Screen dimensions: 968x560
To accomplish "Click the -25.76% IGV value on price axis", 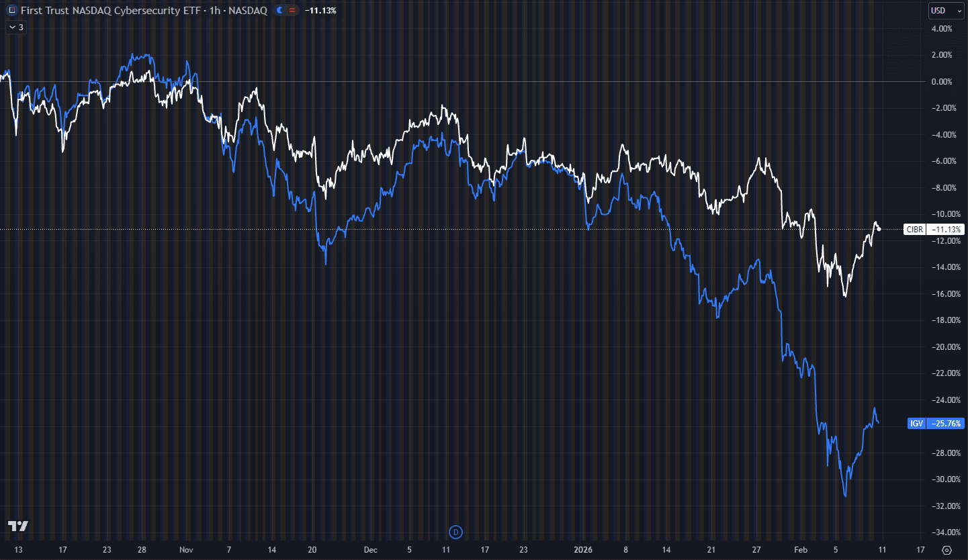I will [x=945, y=424].
